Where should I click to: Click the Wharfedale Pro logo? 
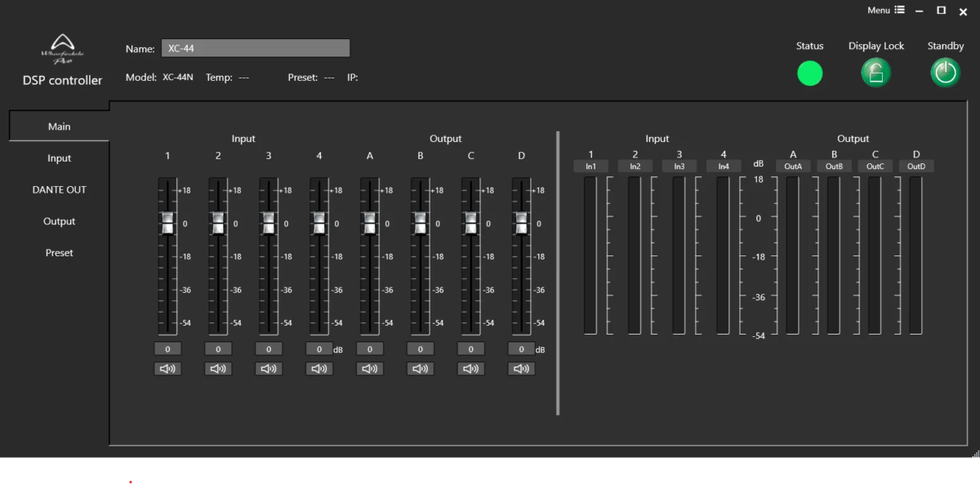pyautogui.click(x=62, y=50)
